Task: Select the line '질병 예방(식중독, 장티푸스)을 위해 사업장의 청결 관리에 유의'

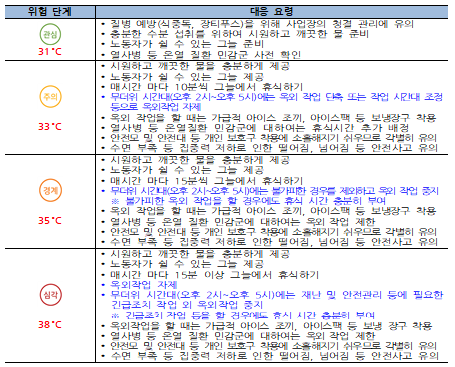Action: pos(262,24)
